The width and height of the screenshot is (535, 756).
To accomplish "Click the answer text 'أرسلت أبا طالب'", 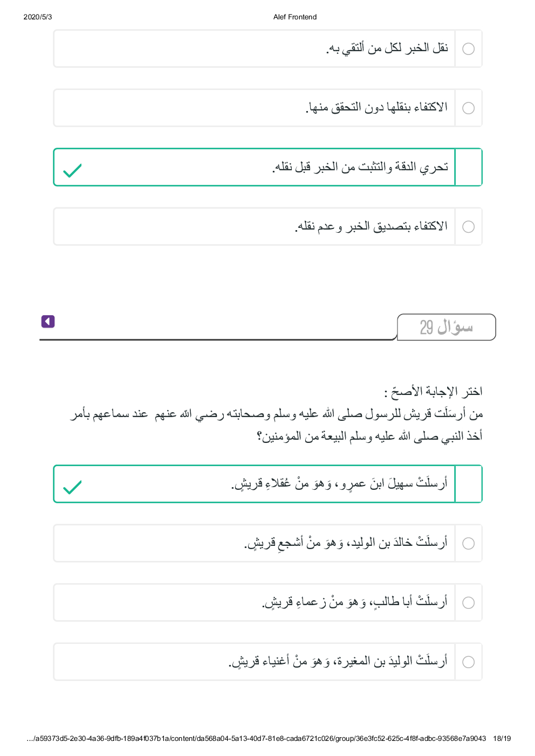I will tap(354, 602).
